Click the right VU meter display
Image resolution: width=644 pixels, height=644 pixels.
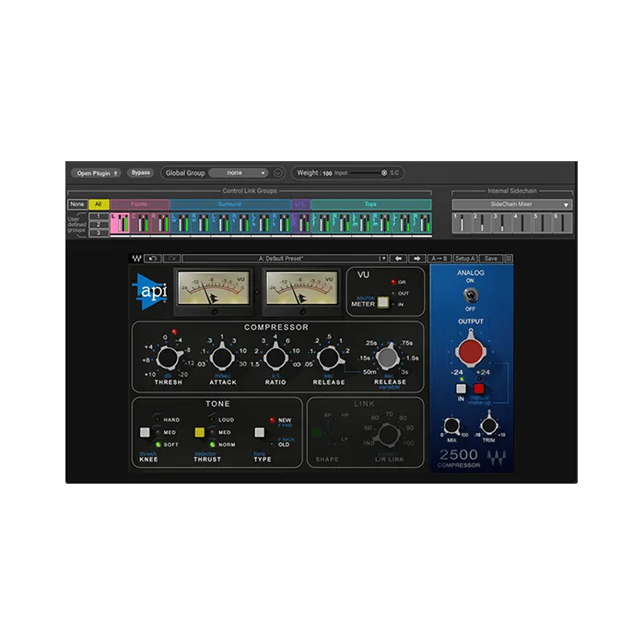pos(302,287)
